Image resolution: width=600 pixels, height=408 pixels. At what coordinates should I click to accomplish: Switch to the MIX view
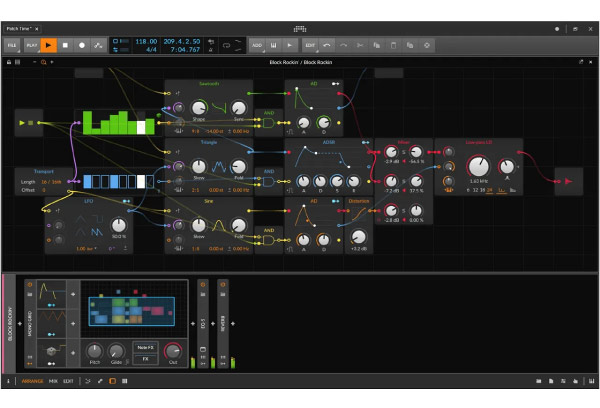pos(53,381)
